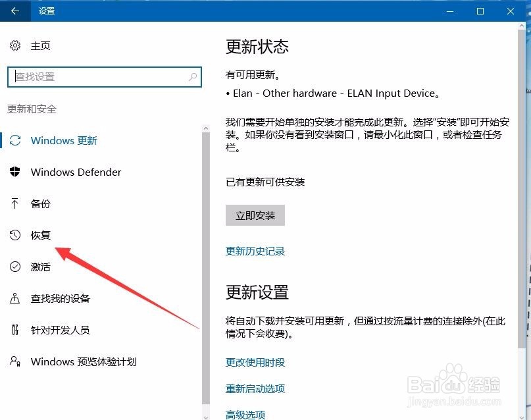Viewport: 531px width, 420px height.
Task: Select the Windows 更新 circular arrows icon
Action: click(x=14, y=140)
